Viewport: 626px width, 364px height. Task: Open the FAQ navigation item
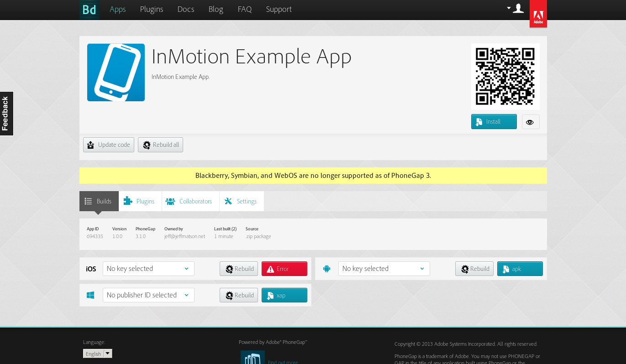[x=245, y=9]
